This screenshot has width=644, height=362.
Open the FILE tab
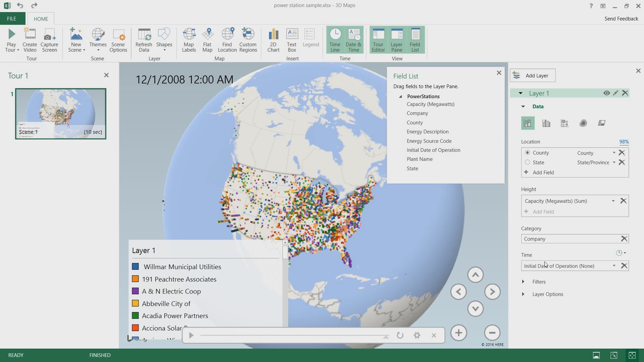point(12,19)
